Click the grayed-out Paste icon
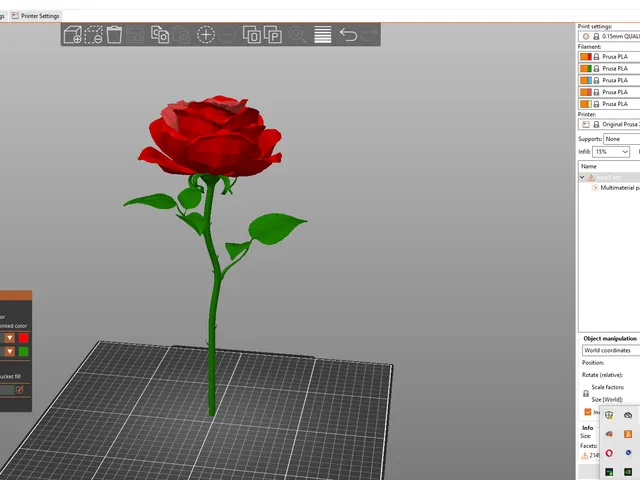The height and width of the screenshot is (480, 640). [x=180, y=35]
